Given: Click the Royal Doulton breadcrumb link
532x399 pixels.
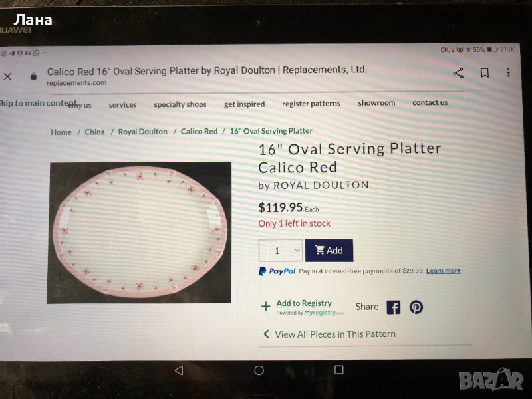Looking at the screenshot, I should [x=142, y=132].
